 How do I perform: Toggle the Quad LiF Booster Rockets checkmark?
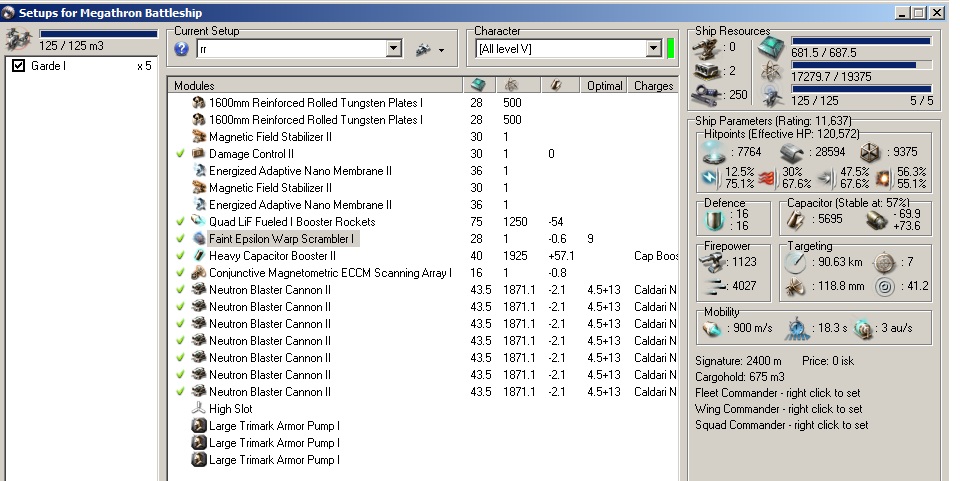click(x=180, y=222)
